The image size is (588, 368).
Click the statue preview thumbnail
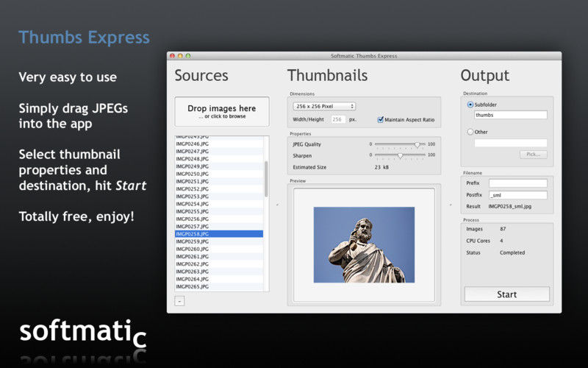tap(364, 244)
